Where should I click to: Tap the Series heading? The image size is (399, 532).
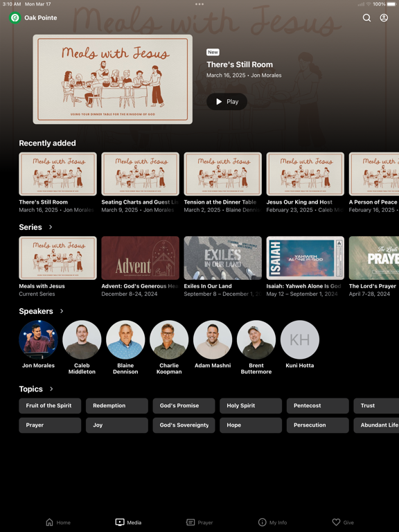click(30, 227)
